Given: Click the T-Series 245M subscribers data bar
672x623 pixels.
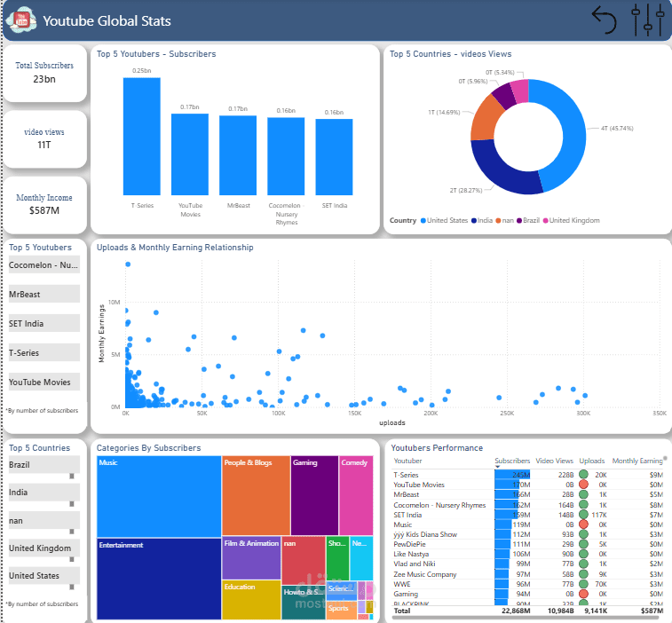Looking at the screenshot, I should click(512, 474).
